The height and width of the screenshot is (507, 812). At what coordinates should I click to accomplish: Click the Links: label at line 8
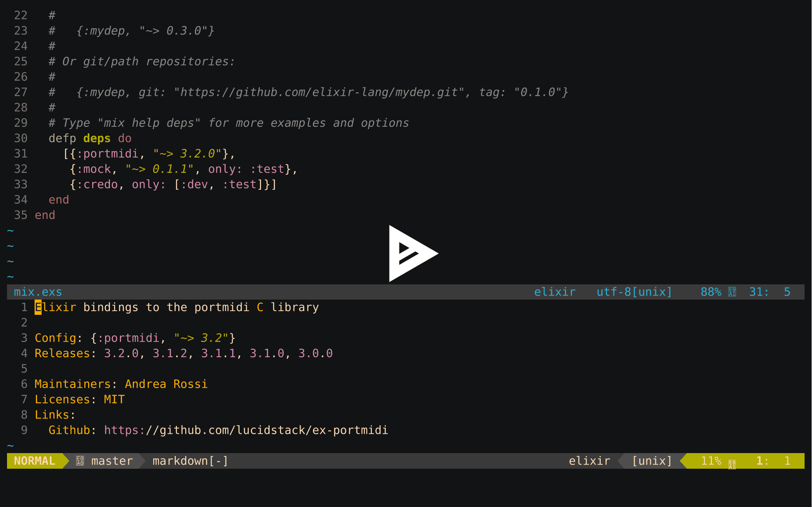pyautogui.click(x=55, y=414)
